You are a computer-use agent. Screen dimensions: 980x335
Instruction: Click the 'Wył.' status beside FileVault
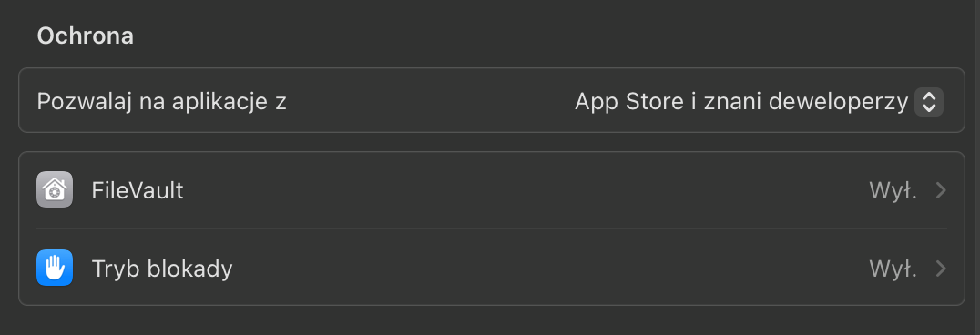[x=893, y=190]
